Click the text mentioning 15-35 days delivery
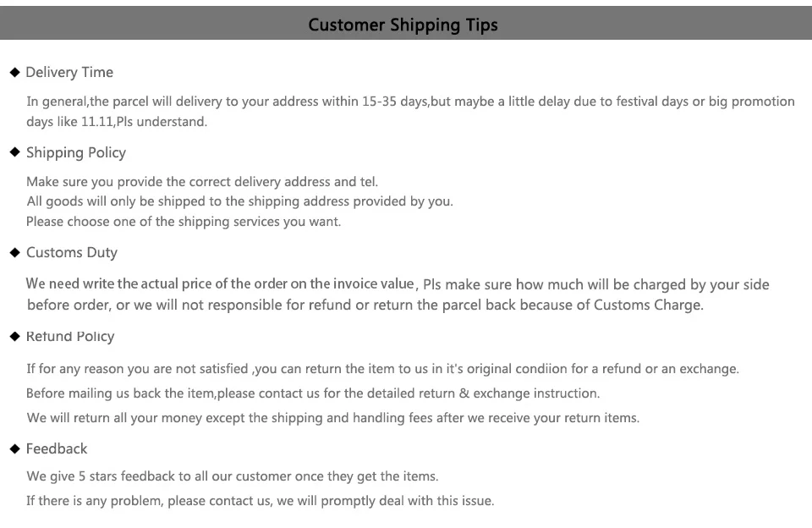Viewport: 812px width, 528px height. coord(411,102)
